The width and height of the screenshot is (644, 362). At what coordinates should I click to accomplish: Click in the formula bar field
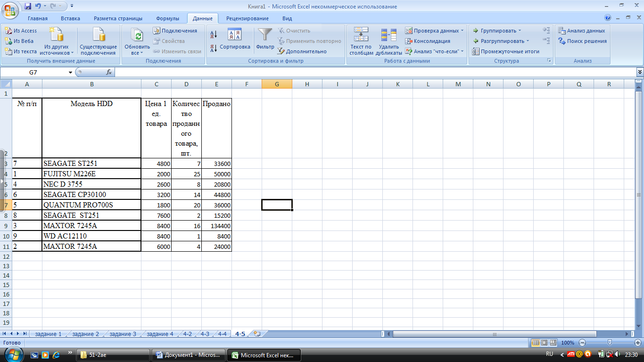coord(375,72)
